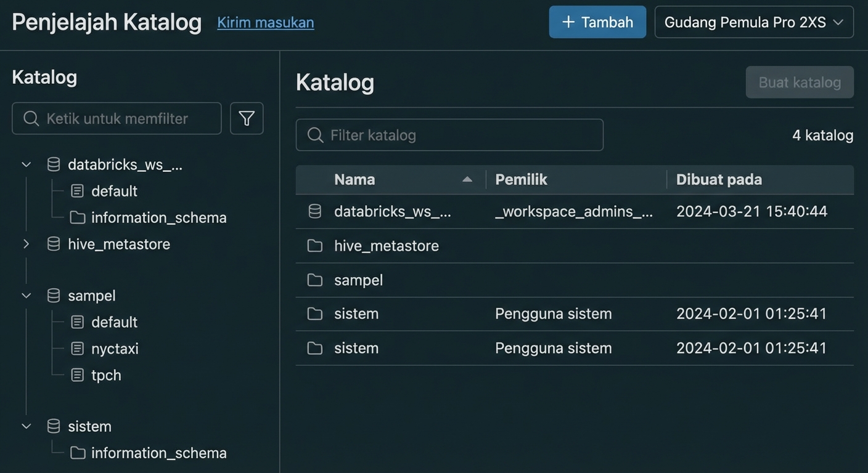Collapse the sampel catalog tree
The width and height of the screenshot is (868, 473).
click(25, 295)
